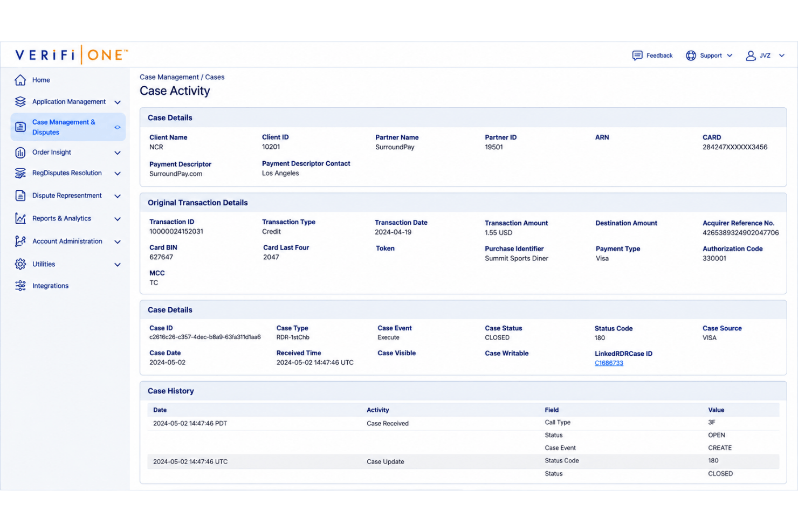Click the Value column header
This screenshot has width=798, height=532.
716,410
